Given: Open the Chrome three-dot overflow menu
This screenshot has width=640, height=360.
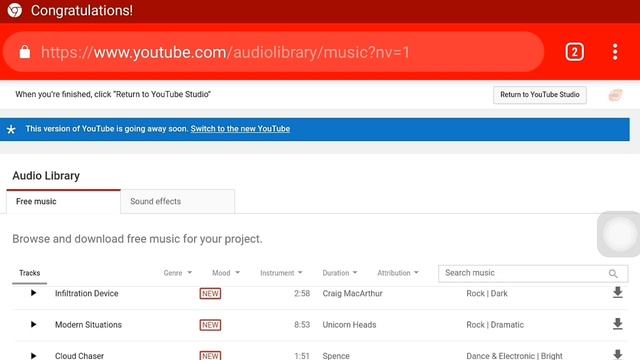Looking at the screenshot, I should (615, 52).
